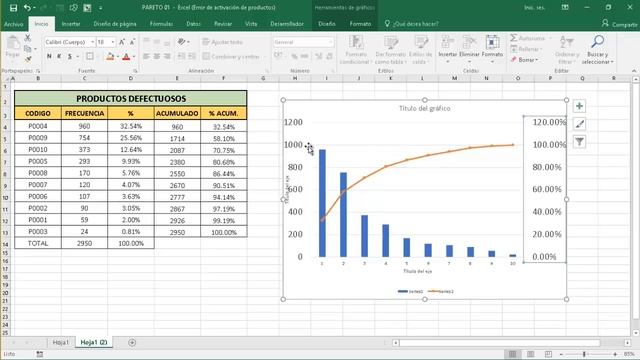Click the Format Painter brush icon
The image size is (640, 360).
pyautogui.click(x=27, y=60)
